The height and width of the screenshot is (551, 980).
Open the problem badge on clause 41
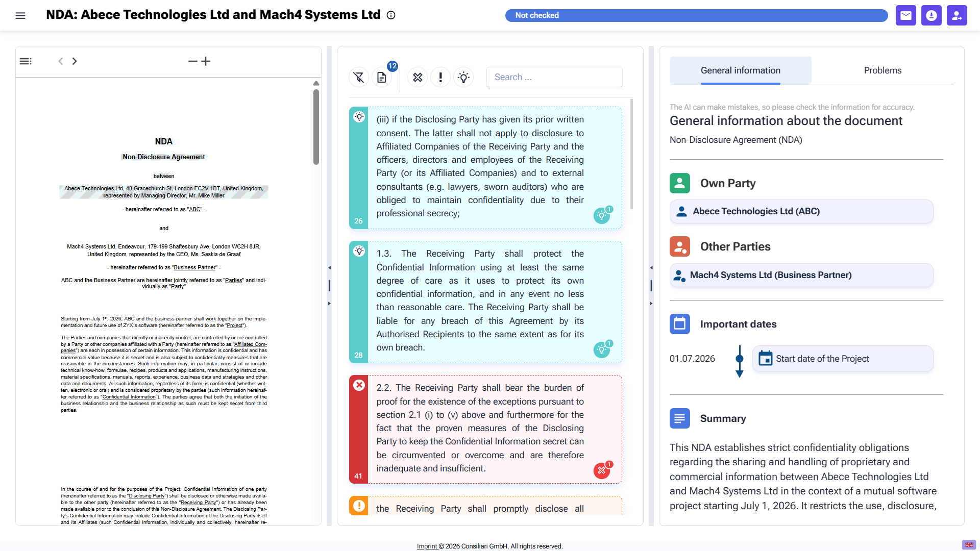[x=602, y=470]
